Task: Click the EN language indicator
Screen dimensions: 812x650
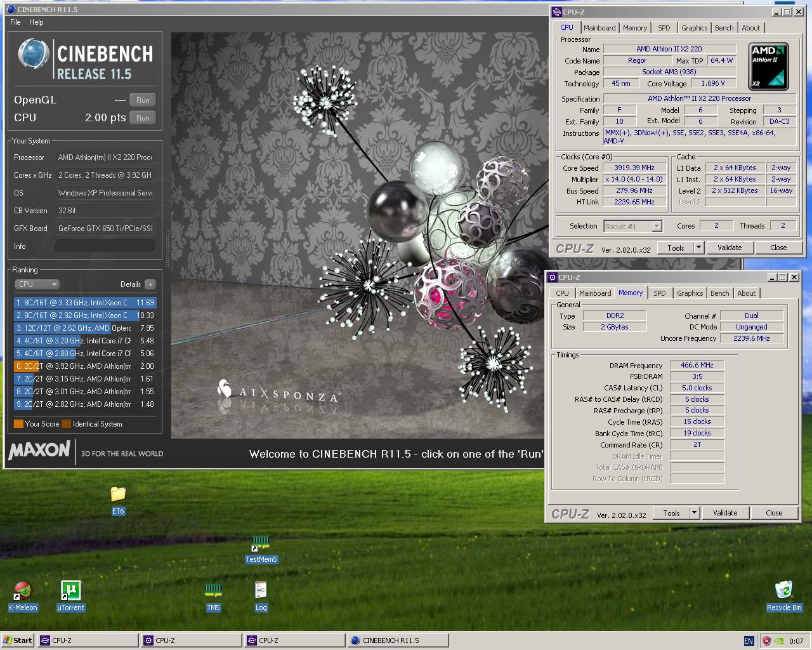Action: [749, 641]
